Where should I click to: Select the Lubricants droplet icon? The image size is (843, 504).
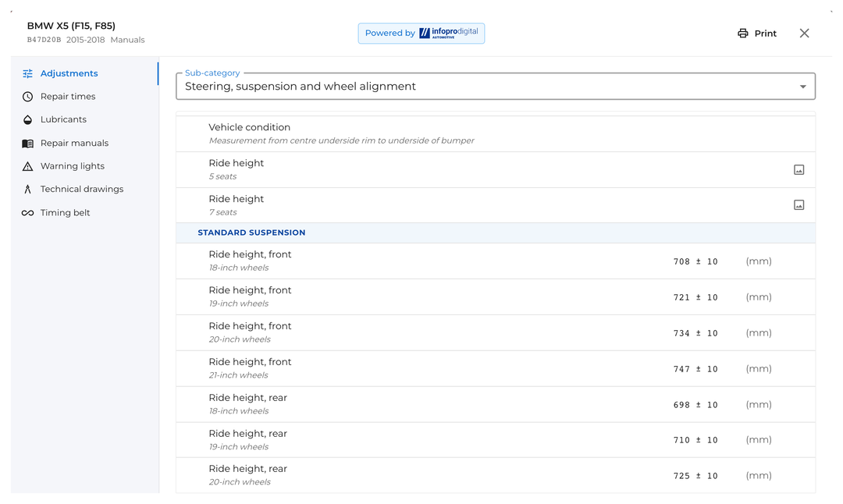pyautogui.click(x=27, y=120)
